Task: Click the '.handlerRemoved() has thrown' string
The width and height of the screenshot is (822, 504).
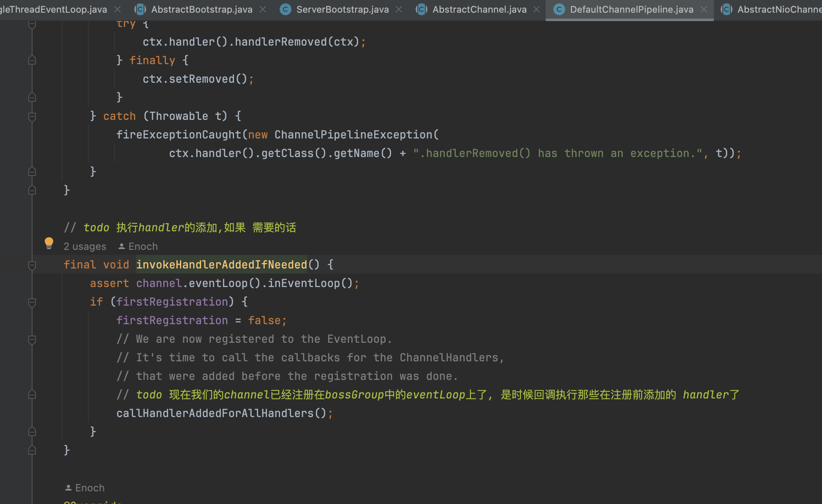Action: click(x=558, y=153)
